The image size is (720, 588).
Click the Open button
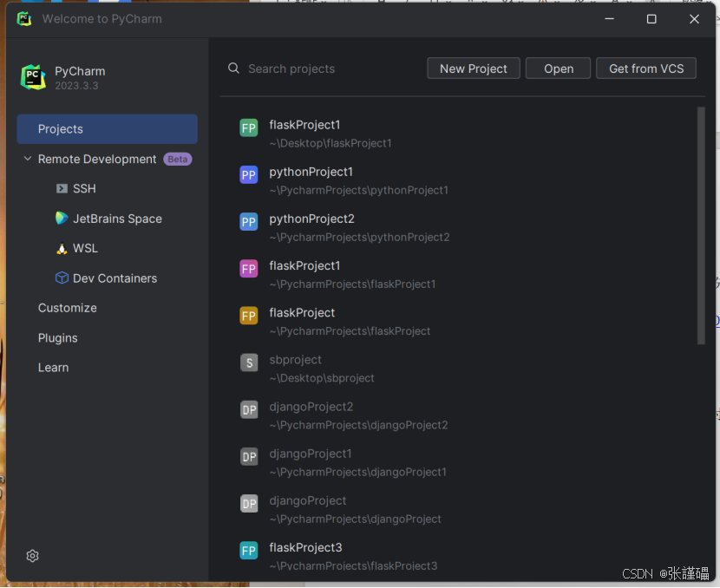[559, 69]
